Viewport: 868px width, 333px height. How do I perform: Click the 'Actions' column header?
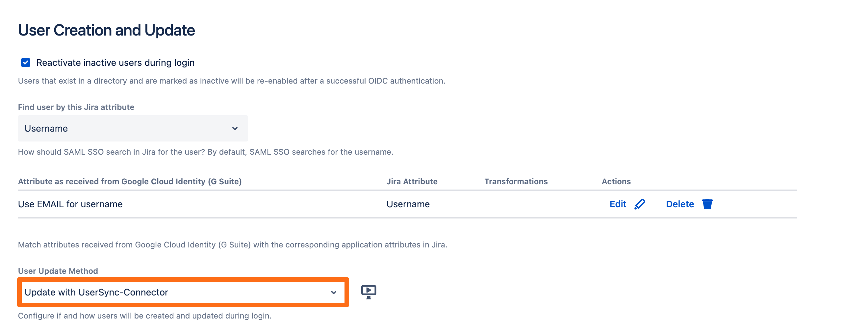click(616, 181)
